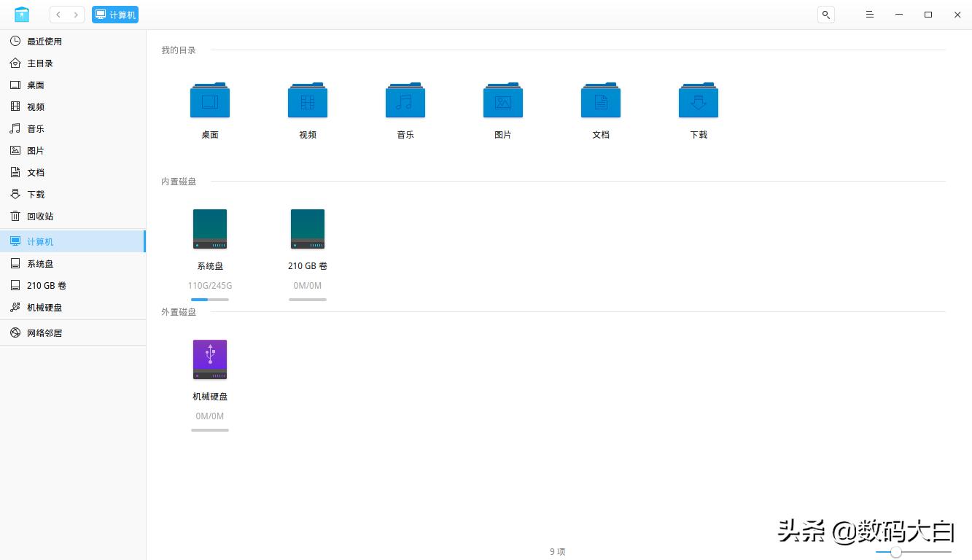
Task: Select 最近使用 in the sidebar
Action: (x=44, y=42)
